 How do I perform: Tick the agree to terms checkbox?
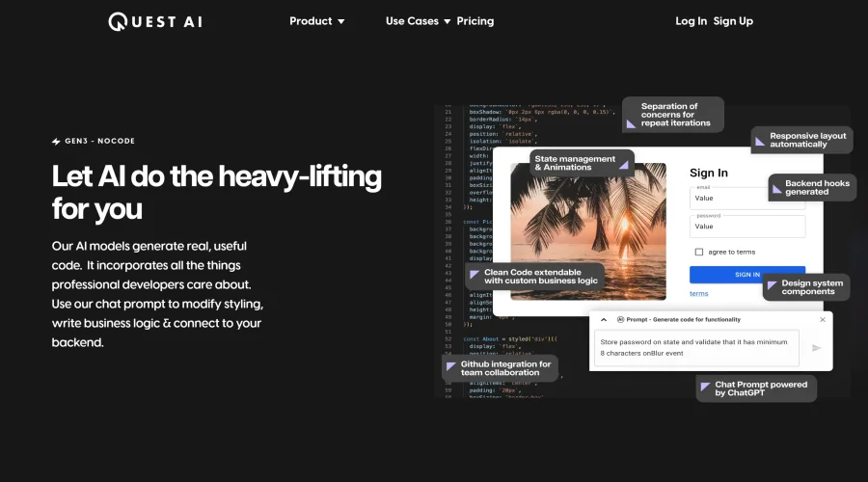tap(699, 252)
